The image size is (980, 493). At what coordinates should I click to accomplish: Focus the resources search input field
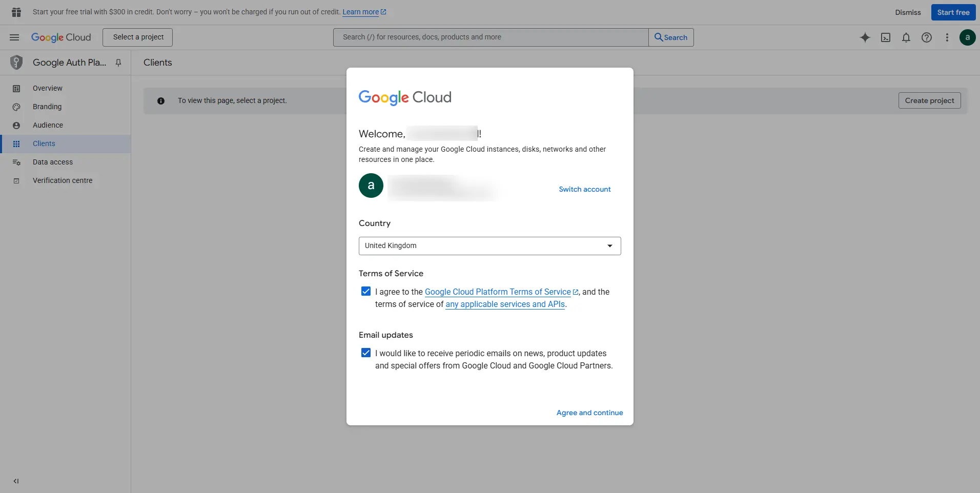coord(491,37)
